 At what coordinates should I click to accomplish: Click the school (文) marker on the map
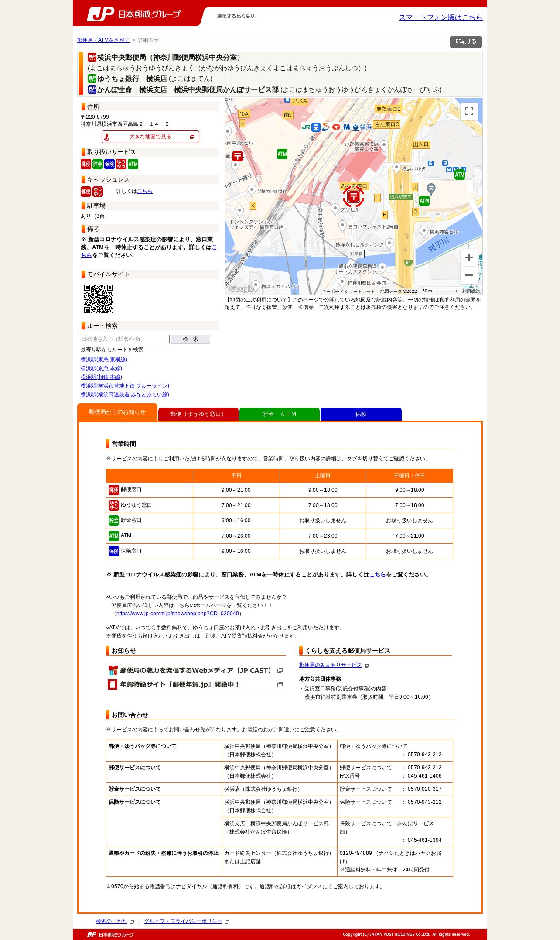[x=431, y=189]
